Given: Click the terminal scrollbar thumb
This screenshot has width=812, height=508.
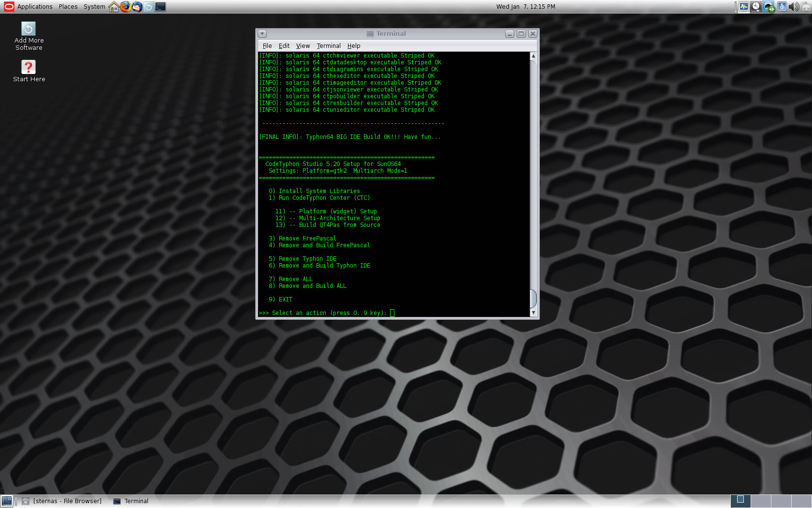Looking at the screenshot, I should [533, 299].
